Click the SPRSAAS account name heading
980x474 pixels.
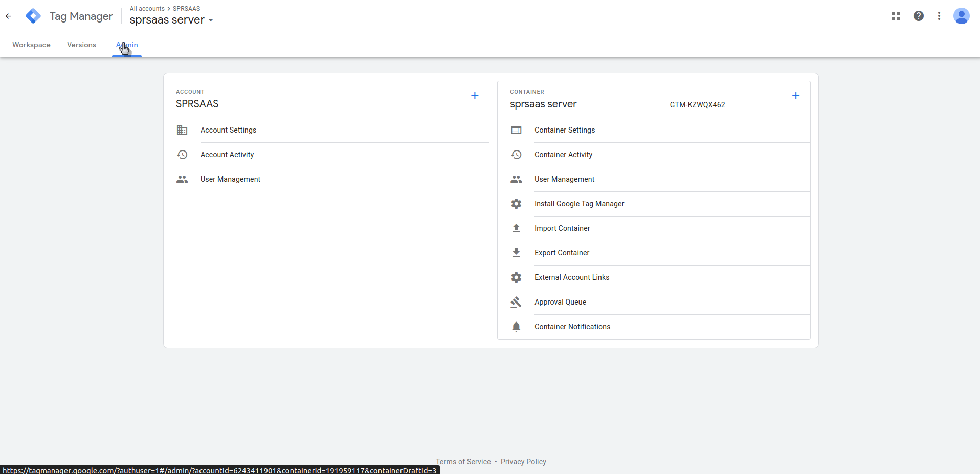point(197,104)
